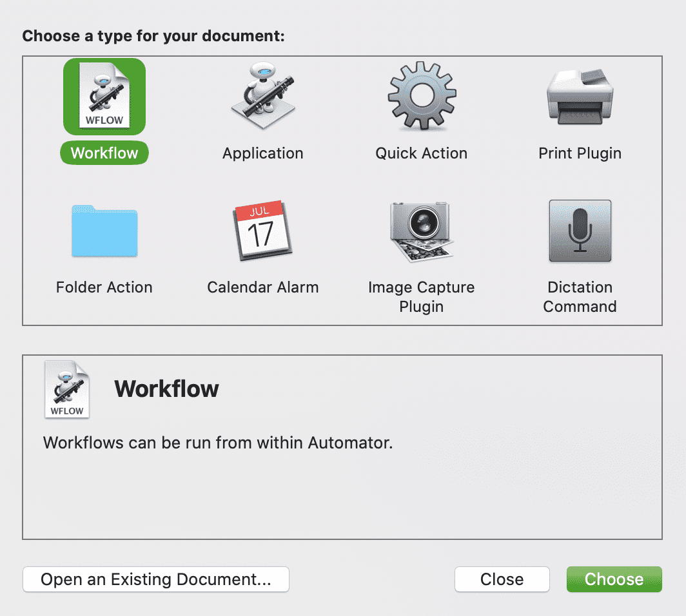This screenshot has width=686, height=616.
Task: Click the Dictation Command text label
Action: coord(580,297)
